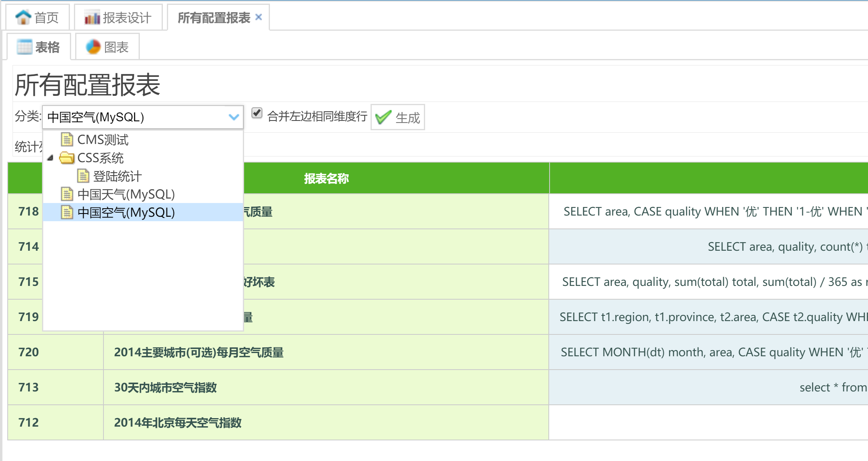Image resolution: width=868 pixels, height=461 pixels.
Task: Click the 分类 dropdown chevron arrow
Action: click(x=234, y=117)
